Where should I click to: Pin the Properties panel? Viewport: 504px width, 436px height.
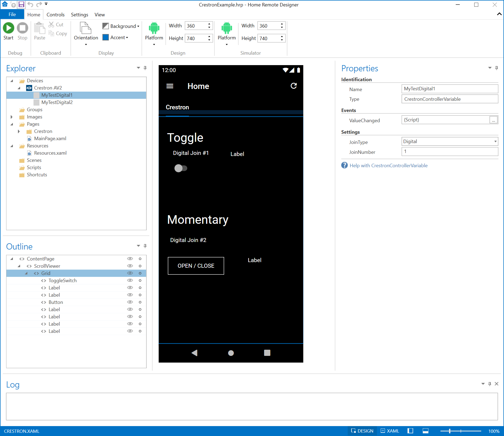point(496,68)
